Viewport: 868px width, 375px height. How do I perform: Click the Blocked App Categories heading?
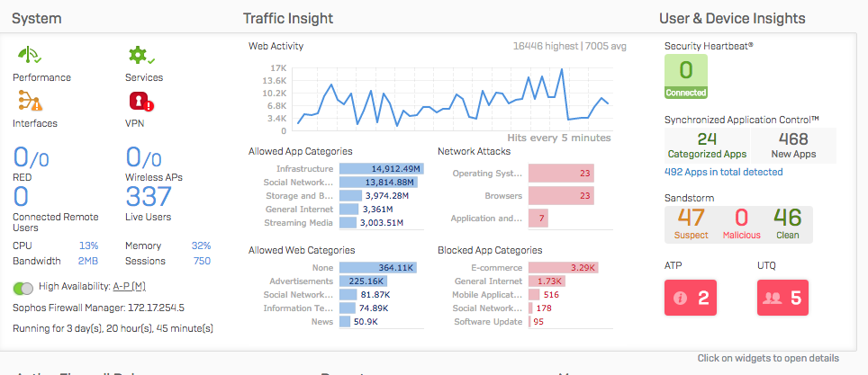click(x=490, y=251)
